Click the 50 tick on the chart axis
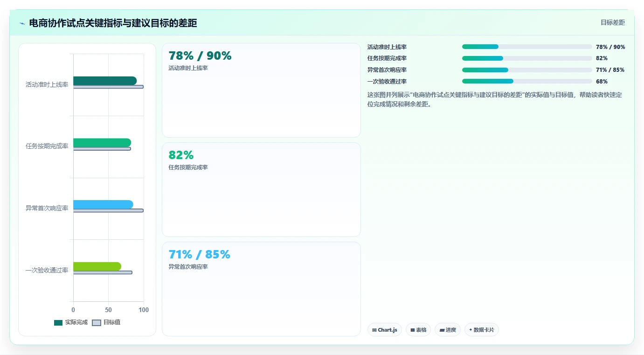The image size is (644, 355). [x=108, y=310]
